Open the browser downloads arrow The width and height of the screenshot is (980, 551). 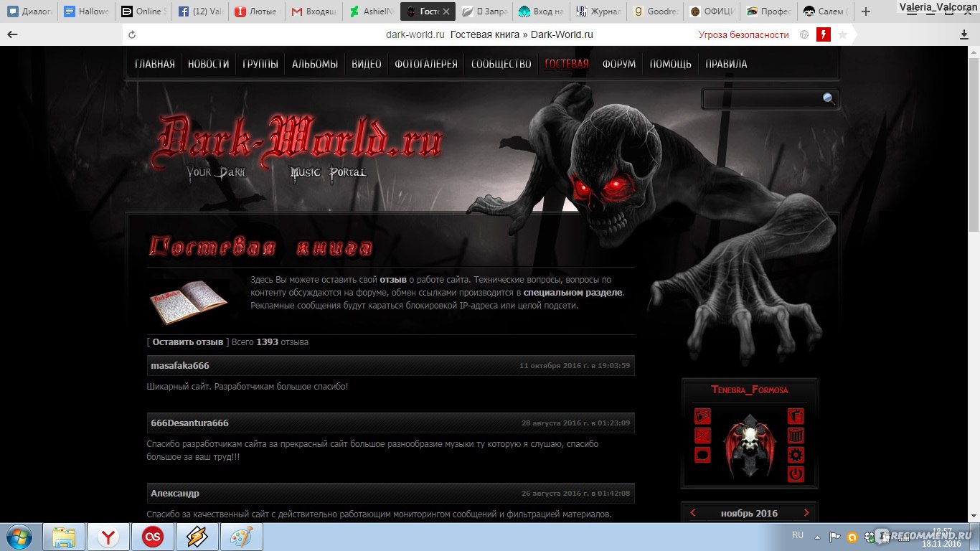[965, 34]
